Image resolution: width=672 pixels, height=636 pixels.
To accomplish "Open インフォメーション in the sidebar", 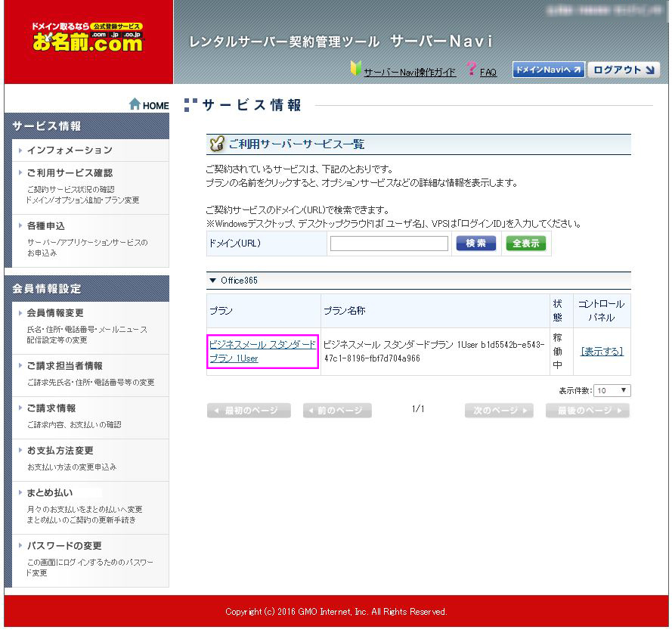I will pos(70,150).
